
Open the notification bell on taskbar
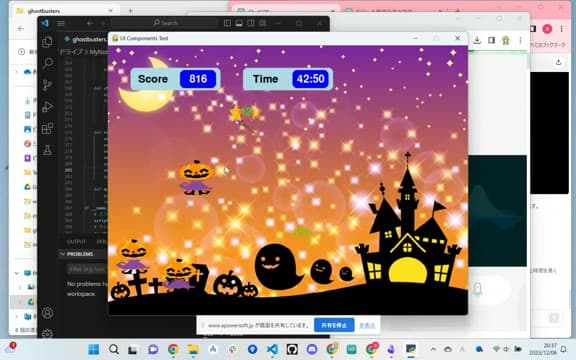click(564, 349)
